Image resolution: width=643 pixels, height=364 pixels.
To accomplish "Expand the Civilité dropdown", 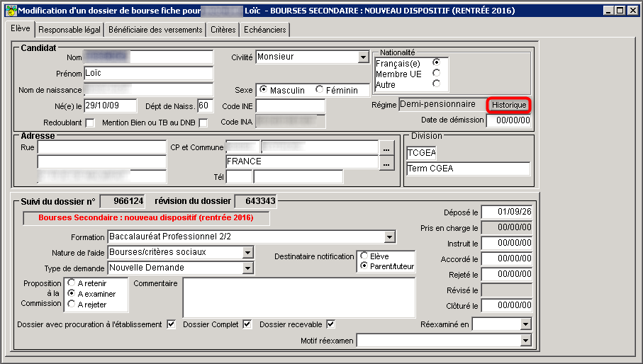I will coord(364,57).
